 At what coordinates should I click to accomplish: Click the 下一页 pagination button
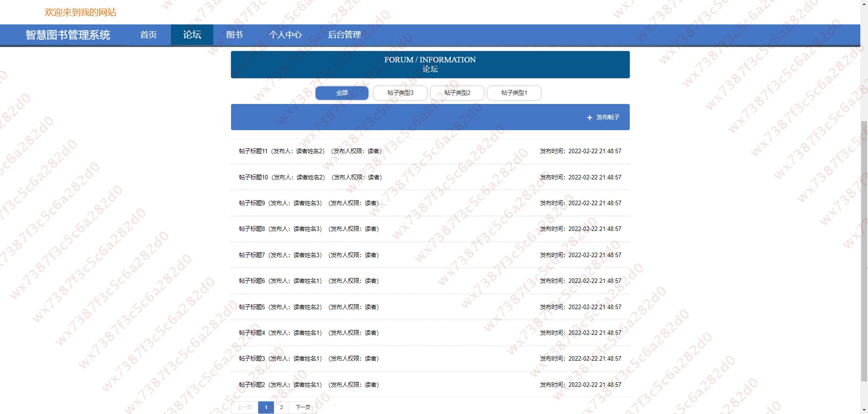click(303, 408)
